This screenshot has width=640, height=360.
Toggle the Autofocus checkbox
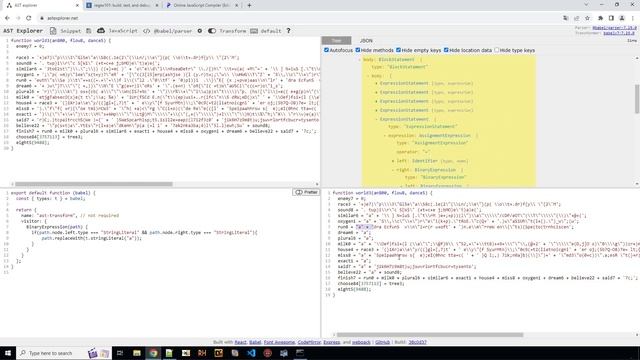tap(327, 50)
